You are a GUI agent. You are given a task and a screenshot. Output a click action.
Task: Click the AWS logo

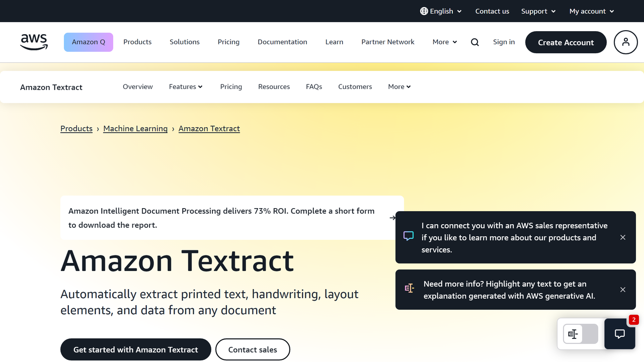34,42
